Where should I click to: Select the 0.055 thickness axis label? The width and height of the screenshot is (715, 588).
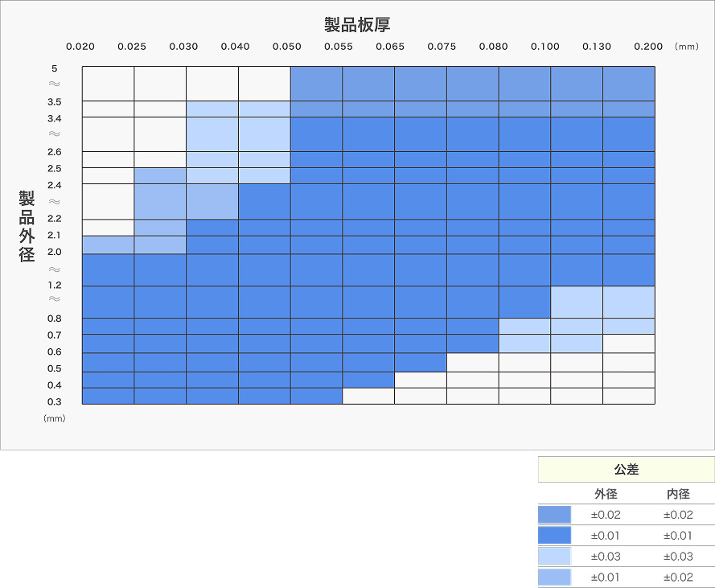[339, 47]
